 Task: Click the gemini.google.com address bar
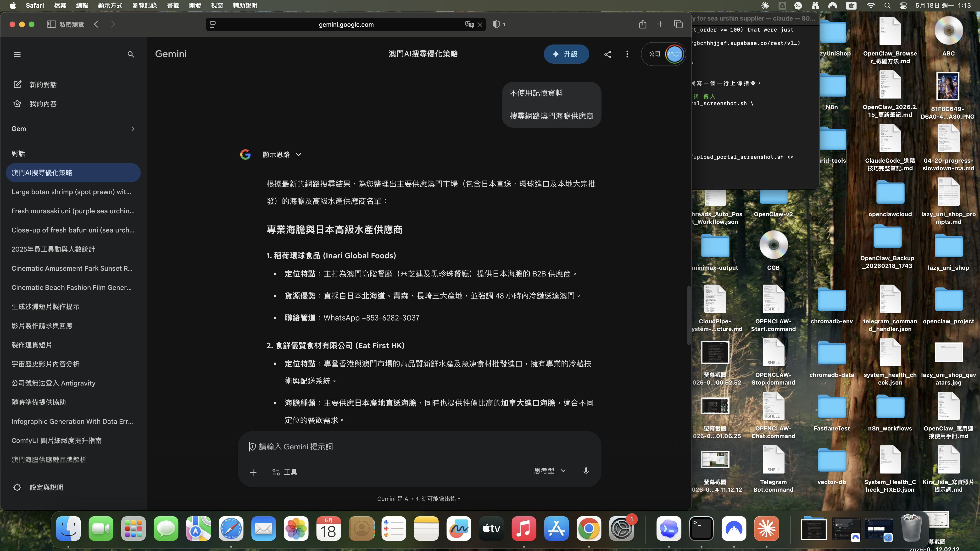346,24
